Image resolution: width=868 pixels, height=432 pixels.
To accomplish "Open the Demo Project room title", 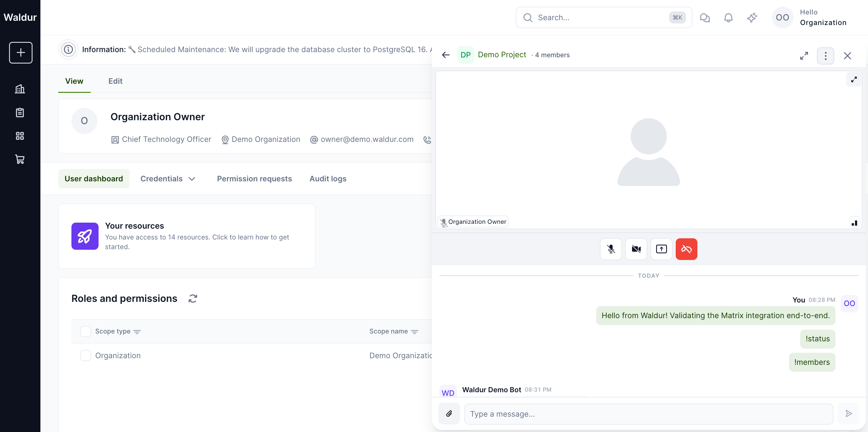I will (x=502, y=55).
